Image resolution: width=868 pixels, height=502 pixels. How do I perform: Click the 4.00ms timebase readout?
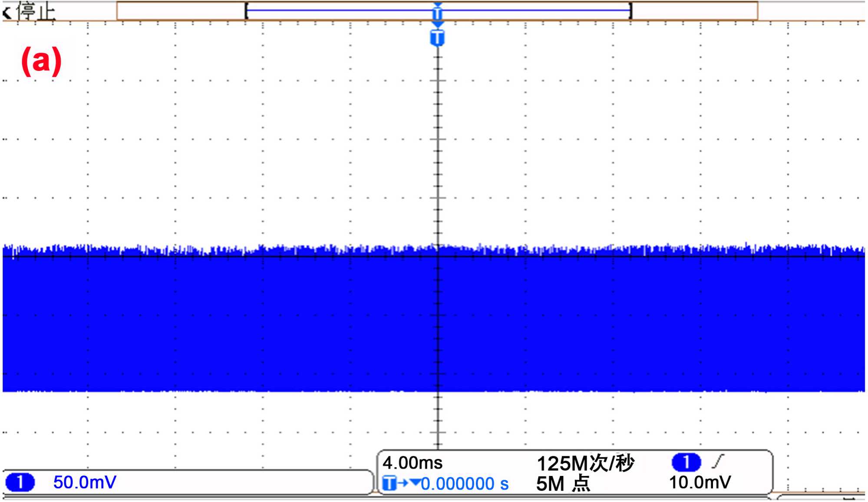413,463
